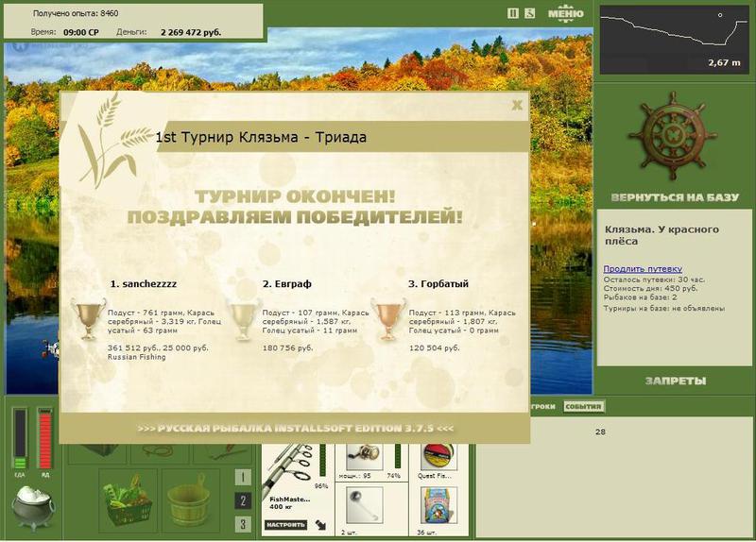Click the wheat ear emblem in dialog
Image resolution: width=756 pixels, height=542 pixels.
[x=113, y=139]
